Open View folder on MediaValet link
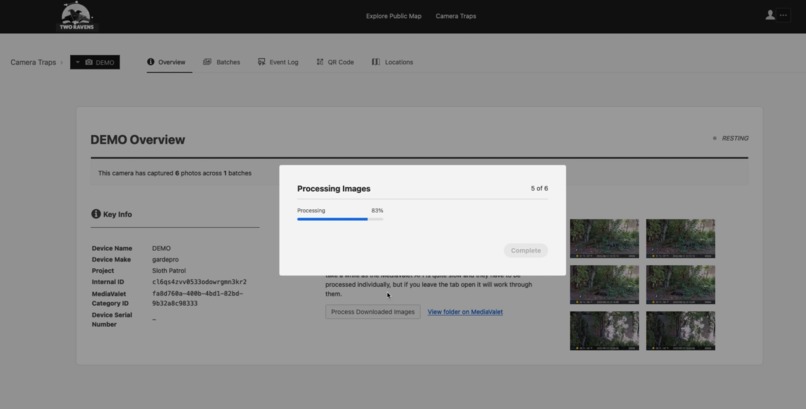Screen dimensions: 806x409 pyautogui.click(x=465, y=312)
